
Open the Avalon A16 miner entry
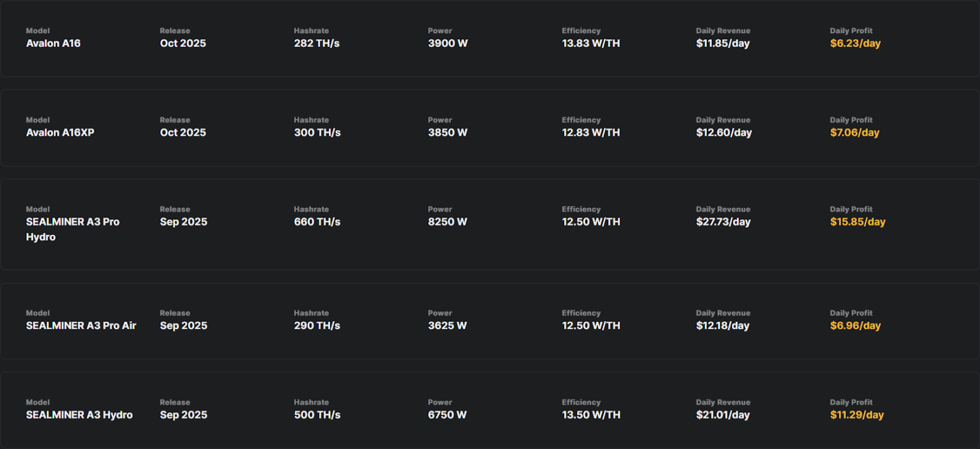click(53, 43)
